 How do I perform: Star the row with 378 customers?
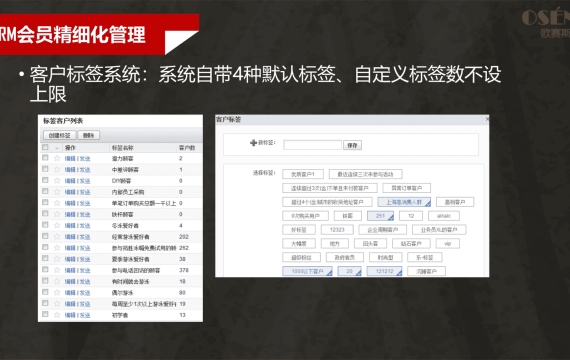57,270
